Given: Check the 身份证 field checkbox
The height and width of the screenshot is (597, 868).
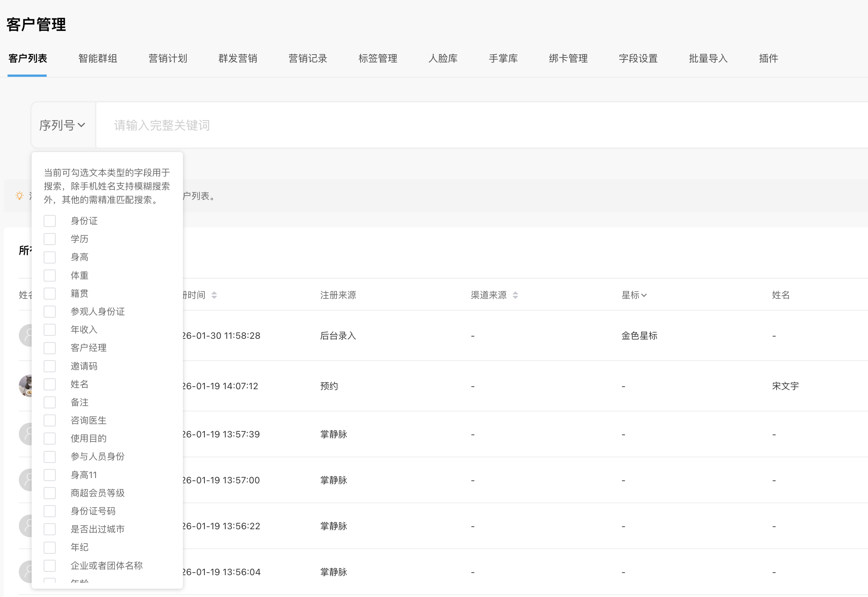Looking at the screenshot, I should (50, 221).
